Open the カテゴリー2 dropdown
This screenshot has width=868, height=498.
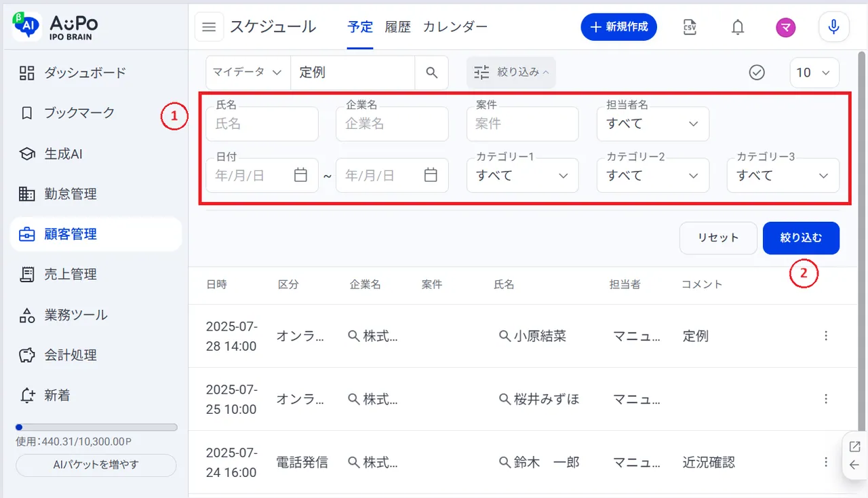tap(653, 176)
